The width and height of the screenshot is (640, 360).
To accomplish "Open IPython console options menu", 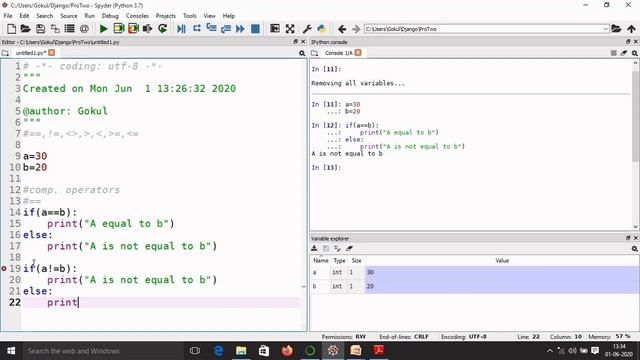I will (635, 53).
